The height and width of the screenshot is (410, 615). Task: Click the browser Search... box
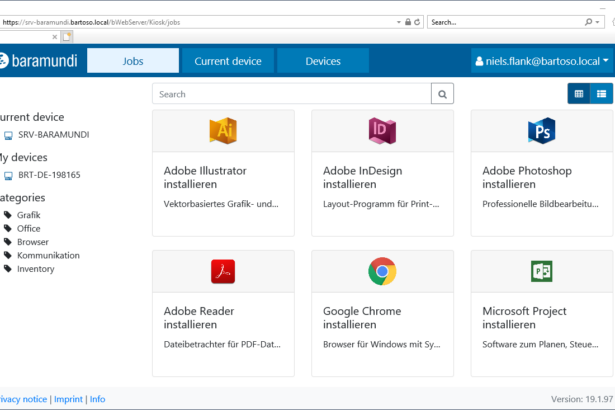point(506,22)
